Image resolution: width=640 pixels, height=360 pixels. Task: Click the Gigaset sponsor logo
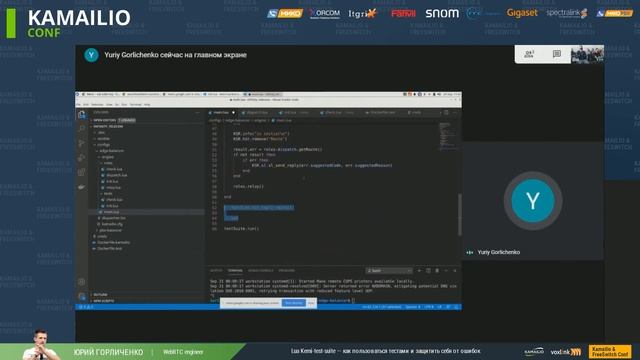(x=522, y=13)
